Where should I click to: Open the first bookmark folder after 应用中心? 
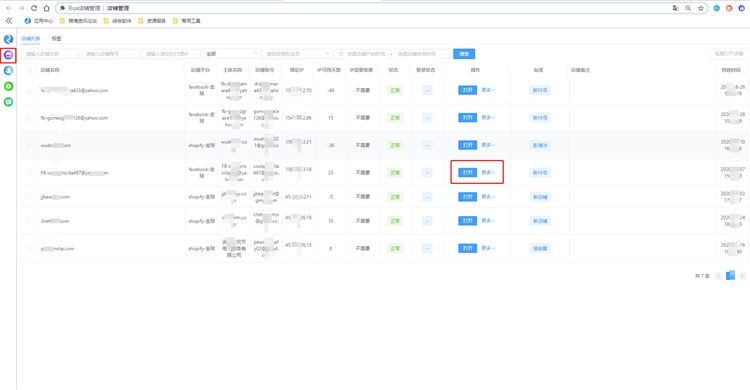(78, 21)
